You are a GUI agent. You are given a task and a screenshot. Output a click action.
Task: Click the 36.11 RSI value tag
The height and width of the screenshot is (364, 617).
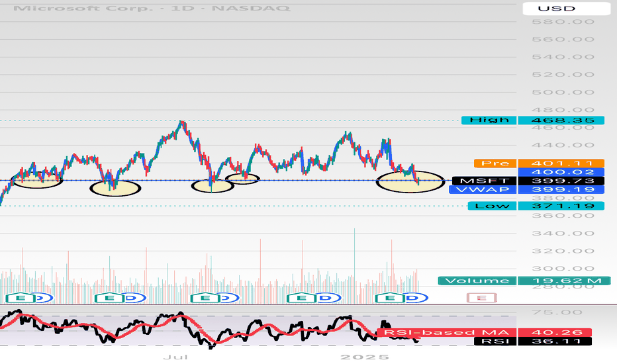tap(555, 341)
